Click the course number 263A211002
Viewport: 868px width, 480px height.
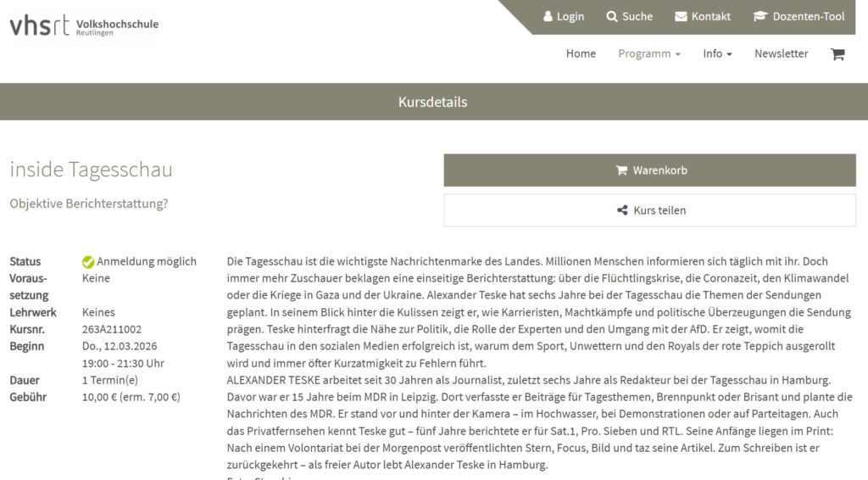coord(112,329)
